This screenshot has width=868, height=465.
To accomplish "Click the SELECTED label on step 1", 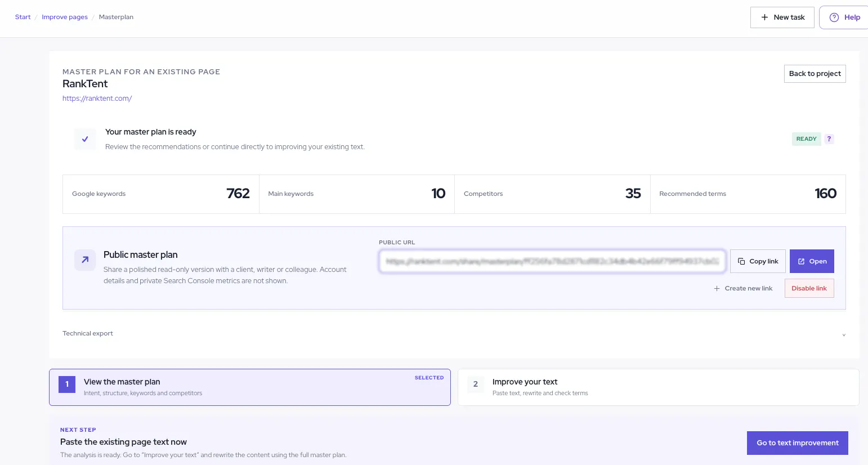I will click(429, 378).
